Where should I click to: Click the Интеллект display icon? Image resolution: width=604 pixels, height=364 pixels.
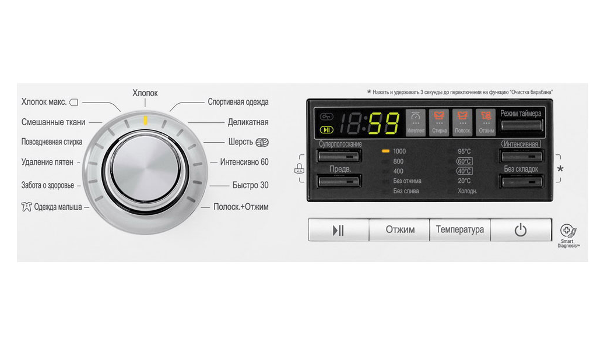point(416,122)
